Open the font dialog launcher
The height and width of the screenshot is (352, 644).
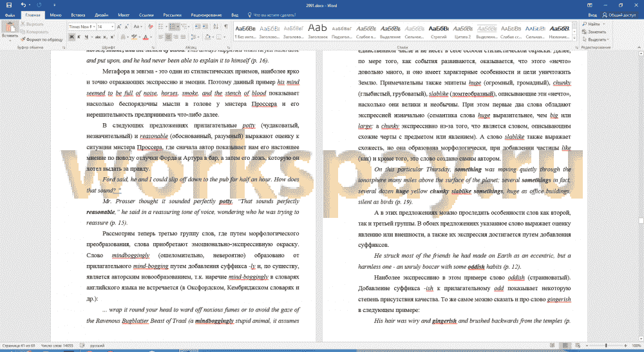[x=152, y=48]
